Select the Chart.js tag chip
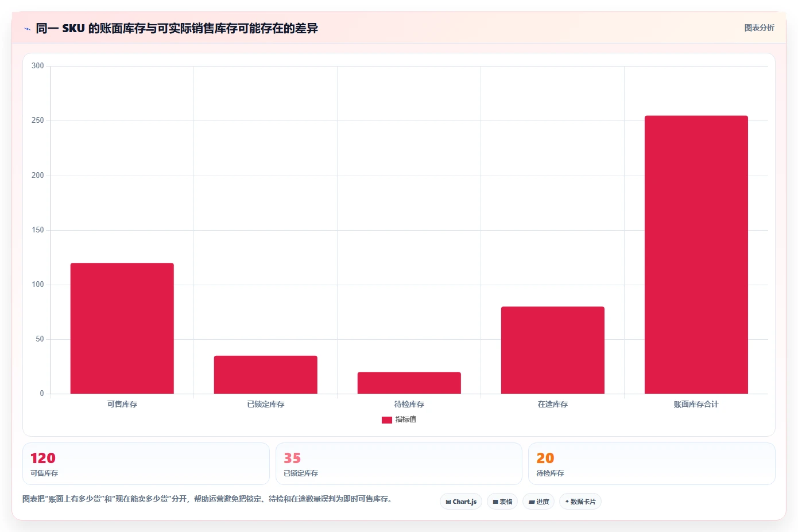The height and width of the screenshot is (532, 798). (461, 502)
